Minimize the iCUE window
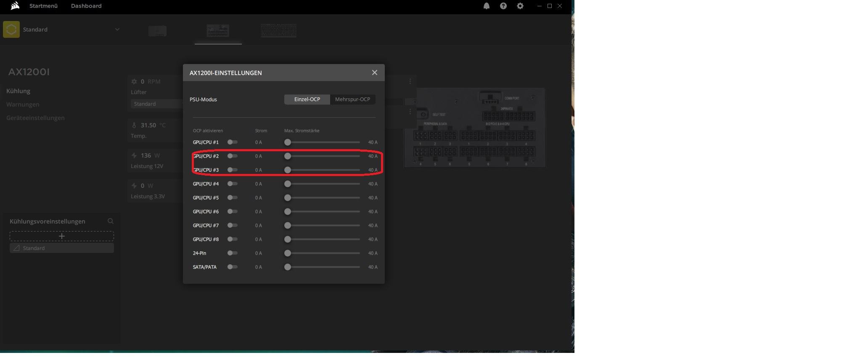Viewport: 868px width, 363px height. point(539,6)
